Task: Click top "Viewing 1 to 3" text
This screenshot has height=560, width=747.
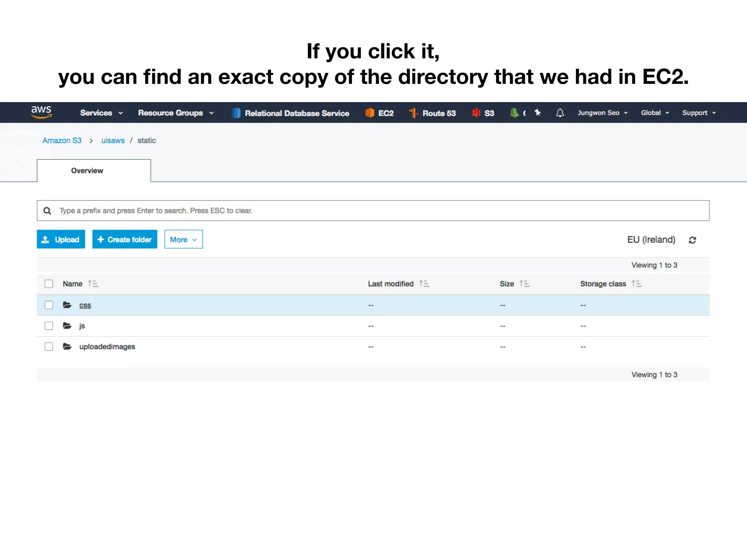Action: click(x=654, y=265)
